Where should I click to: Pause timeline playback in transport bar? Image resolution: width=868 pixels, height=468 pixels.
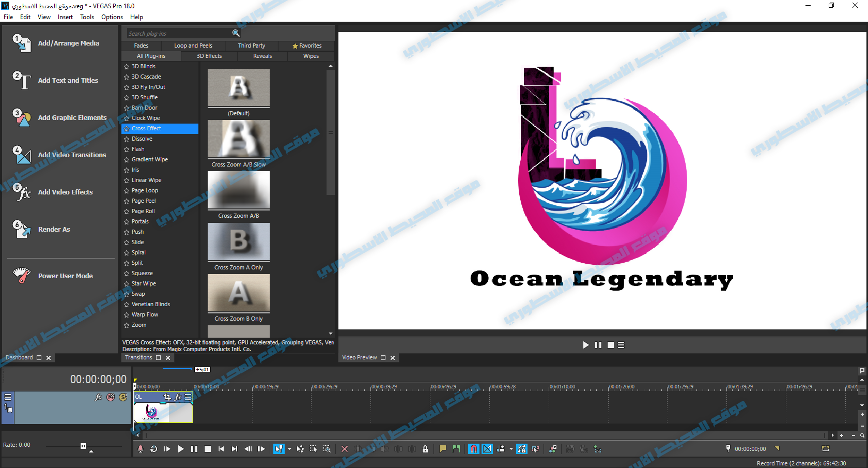(x=194, y=449)
